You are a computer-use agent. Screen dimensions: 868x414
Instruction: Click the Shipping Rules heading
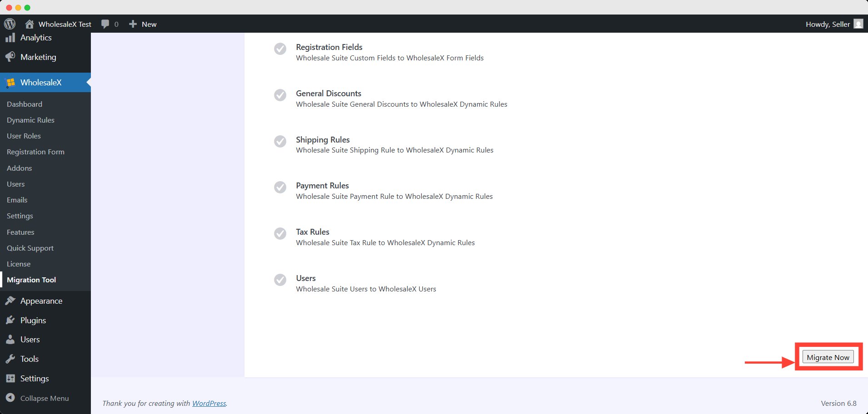tap(323, 140)
